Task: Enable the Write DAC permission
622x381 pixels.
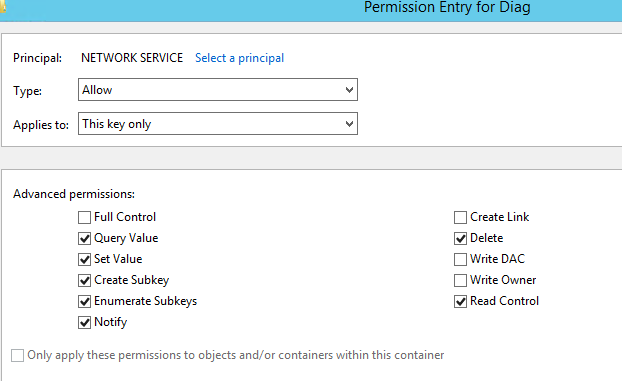Action: tap(460, 260)
